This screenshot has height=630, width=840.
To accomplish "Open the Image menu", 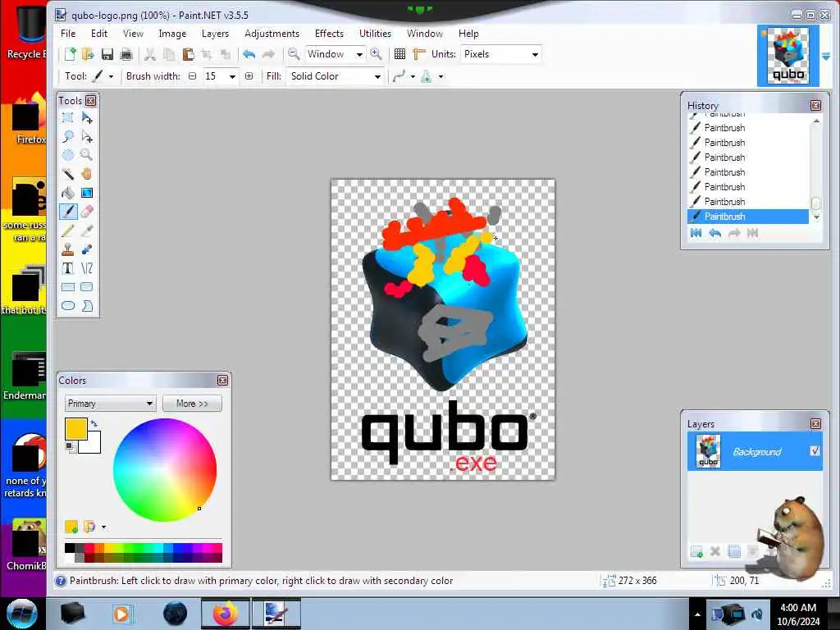I will pos(172,33).
